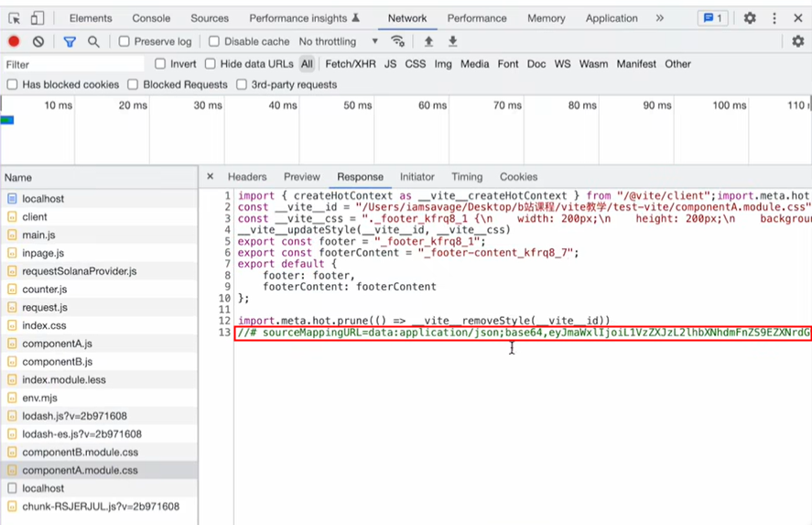The width and height of the screenshot is (812, 525).
Task: Open DevTools settings gear icon
Action: tap(750, 18)
